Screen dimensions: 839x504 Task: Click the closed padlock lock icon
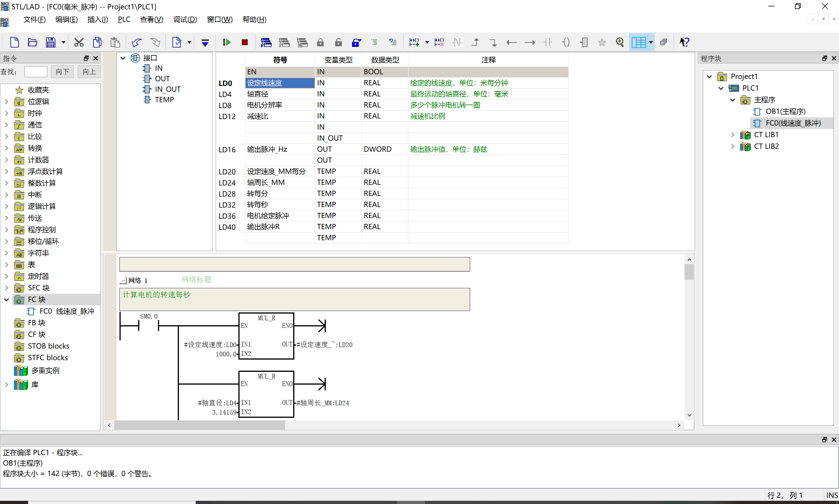[x=320, y=42]
